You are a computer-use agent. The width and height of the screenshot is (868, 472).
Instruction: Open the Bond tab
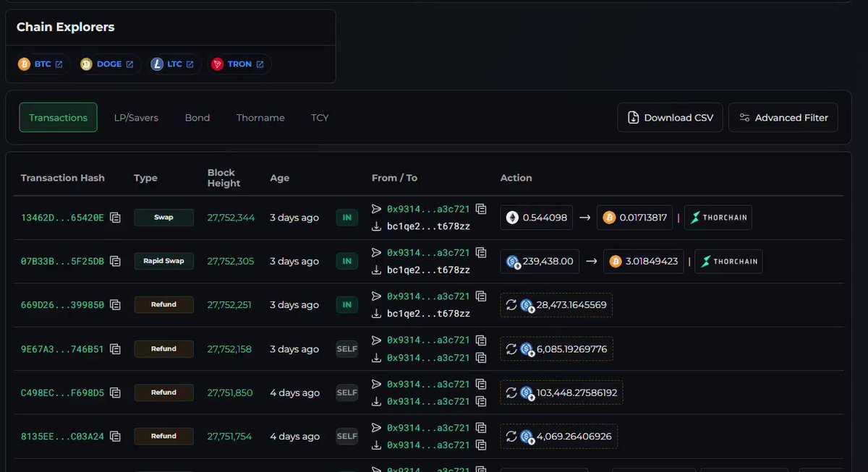[197, 118]
